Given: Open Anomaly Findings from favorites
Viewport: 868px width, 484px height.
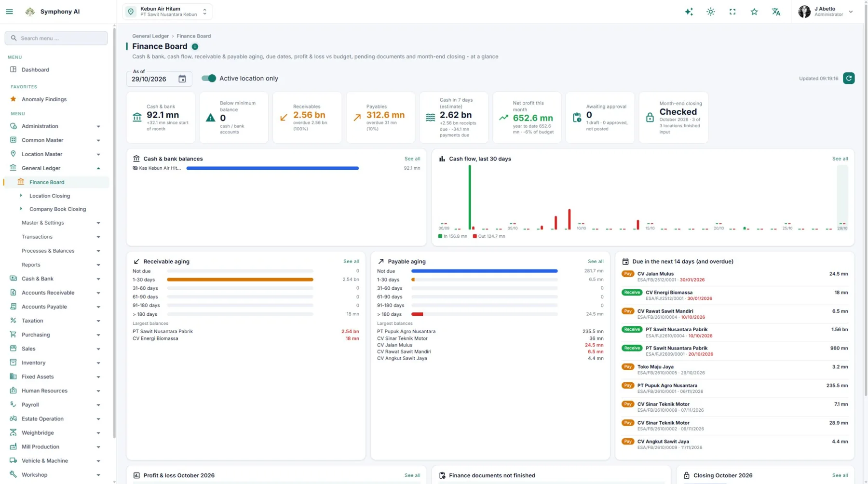Looking at the screenshot, I should point(55,99).
